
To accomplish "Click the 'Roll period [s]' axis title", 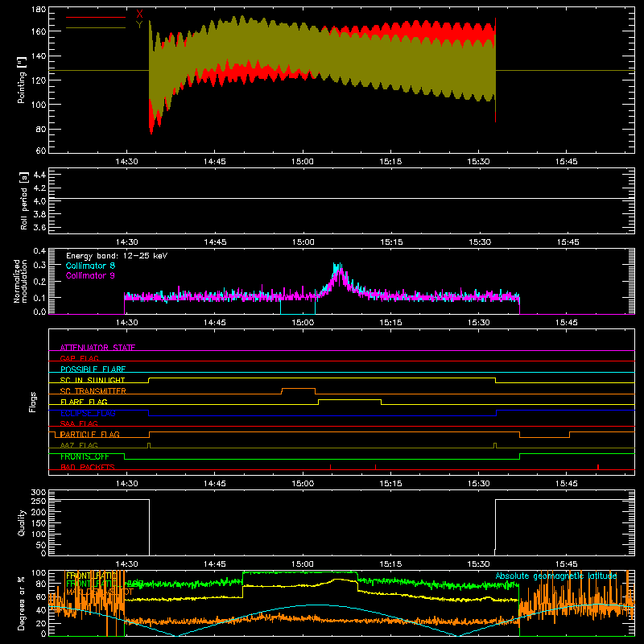I will 23,201.
